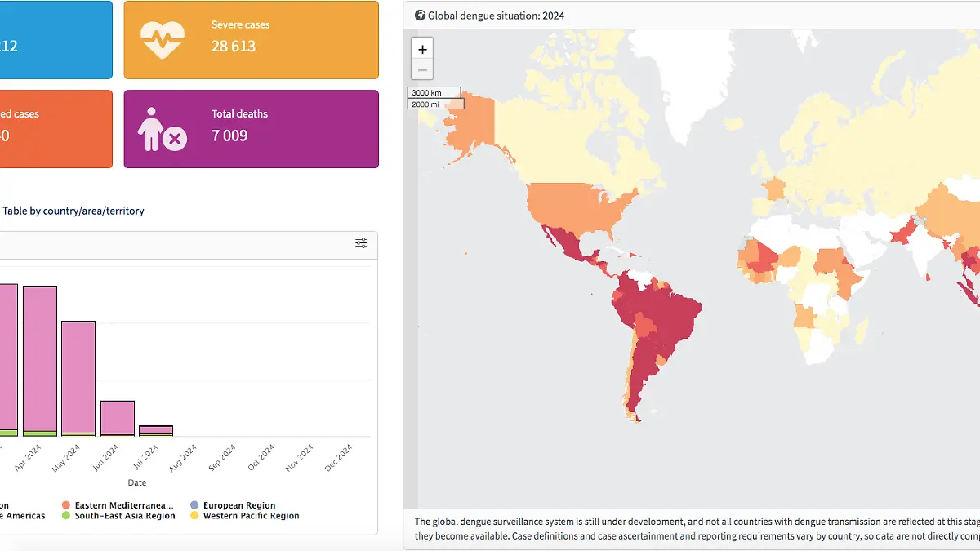Select the Total deaths card

251,128
